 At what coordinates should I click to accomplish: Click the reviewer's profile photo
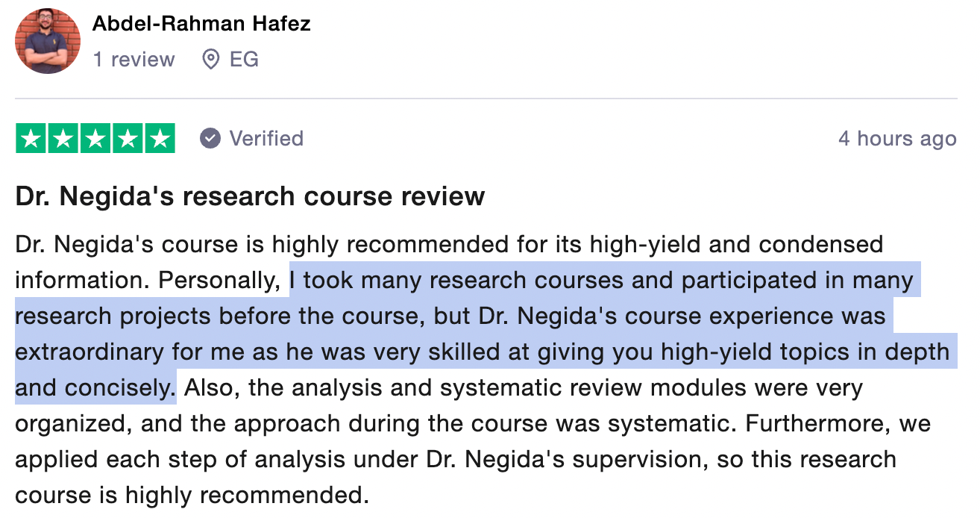pos(48,41)
